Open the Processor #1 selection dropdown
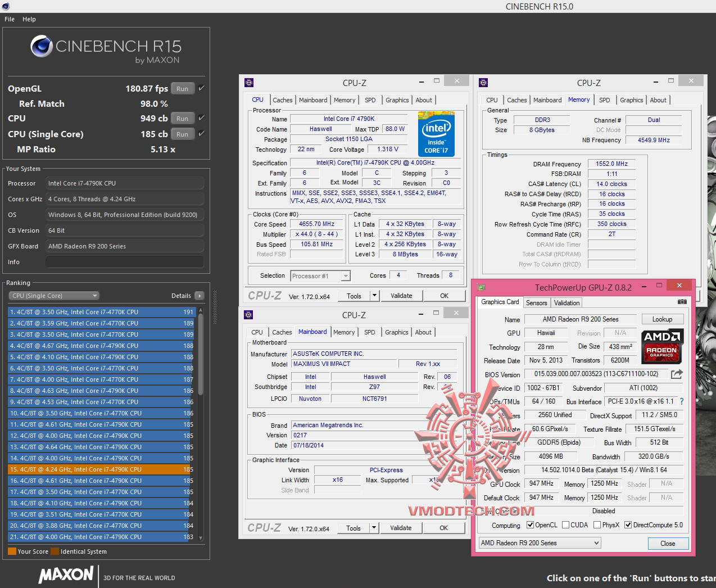 pyautogui.click(x=320, y=276)
